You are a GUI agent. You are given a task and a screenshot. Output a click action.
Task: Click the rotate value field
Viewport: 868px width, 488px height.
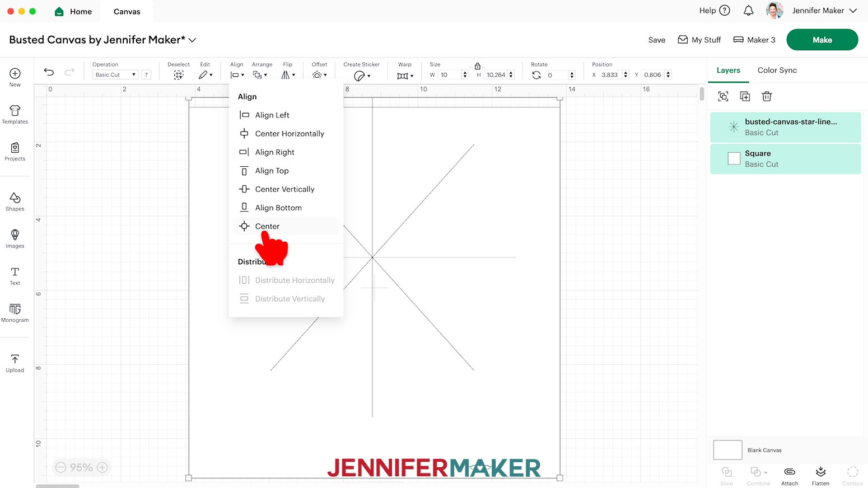click(x=557, y=74)
